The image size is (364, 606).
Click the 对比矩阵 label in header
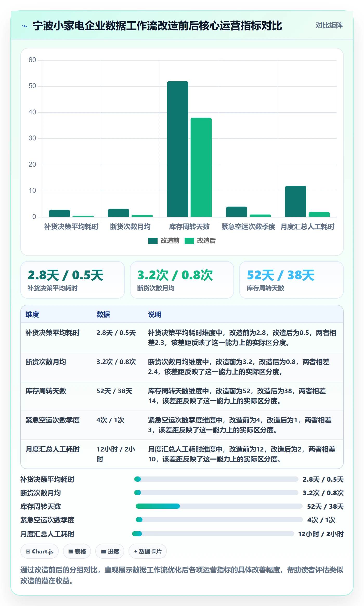click(329, 25)
